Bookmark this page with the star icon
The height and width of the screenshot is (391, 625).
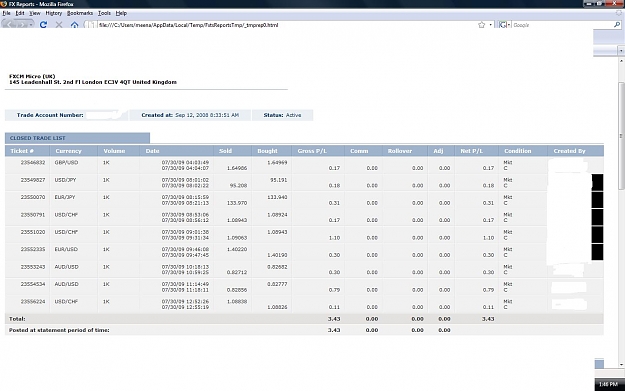click(x=482, y=25)
